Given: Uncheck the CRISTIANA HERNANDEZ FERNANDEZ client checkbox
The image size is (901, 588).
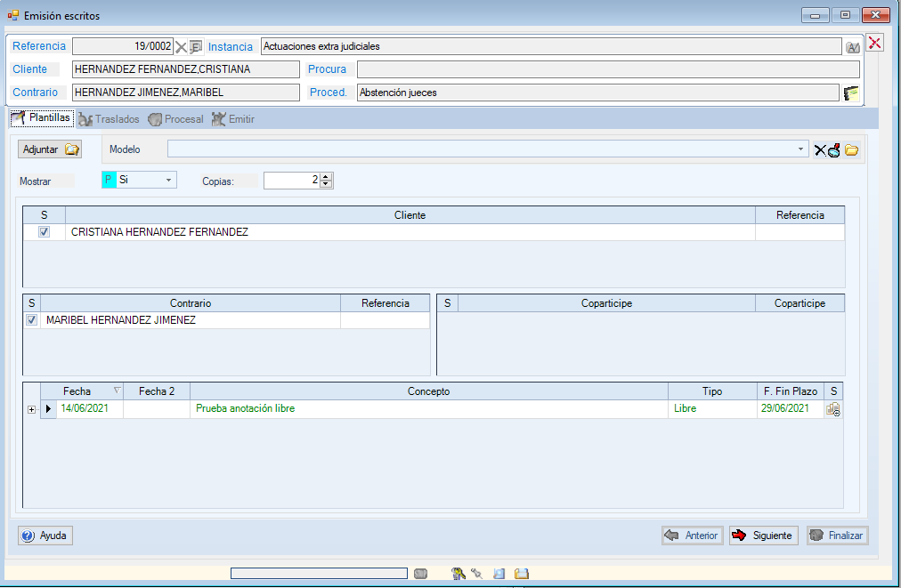Looking at the screenshot, I should (x=45, y=232).
